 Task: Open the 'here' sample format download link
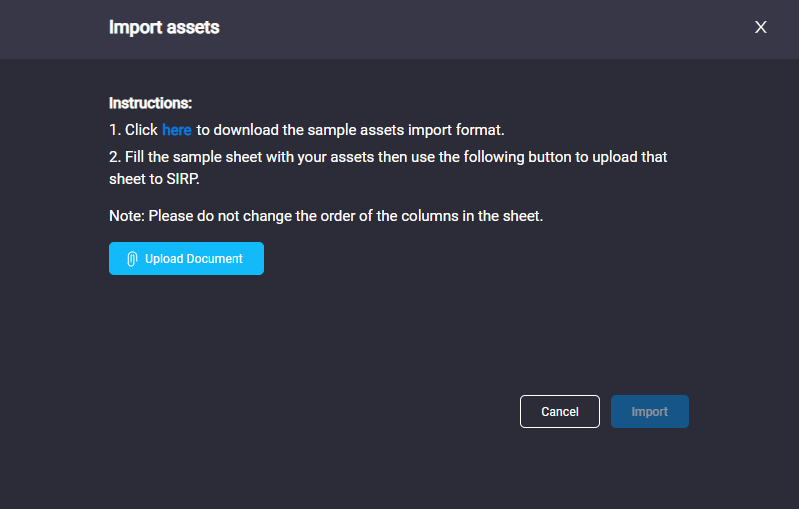point(176,130)
